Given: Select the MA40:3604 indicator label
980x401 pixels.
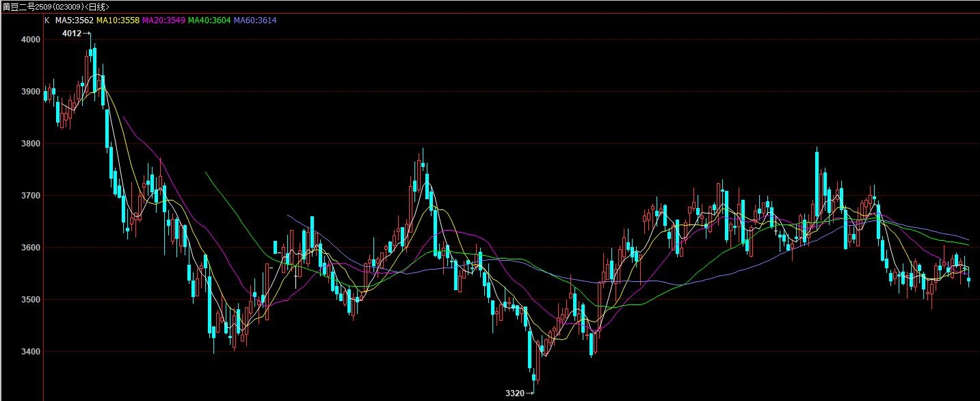Looking at the screenshot, I should 209,21.
